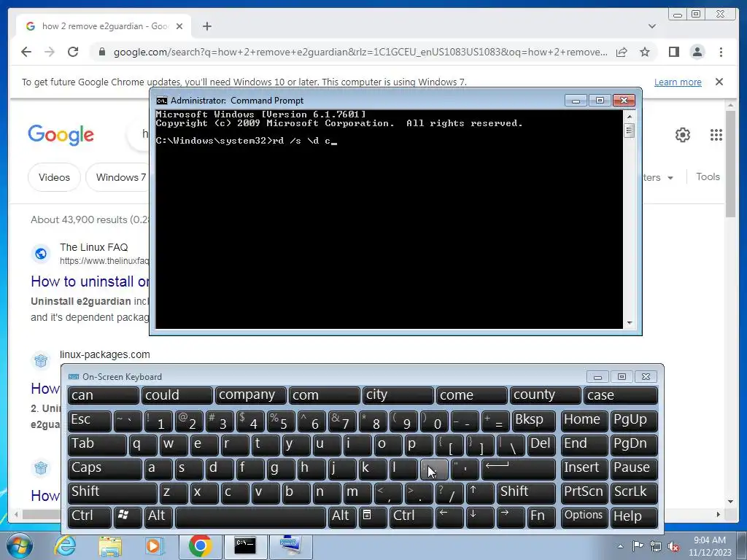Toggle left Shift on On-Screen Keyboard
This screenshot has height=560, width=747.
pos(112,493)
